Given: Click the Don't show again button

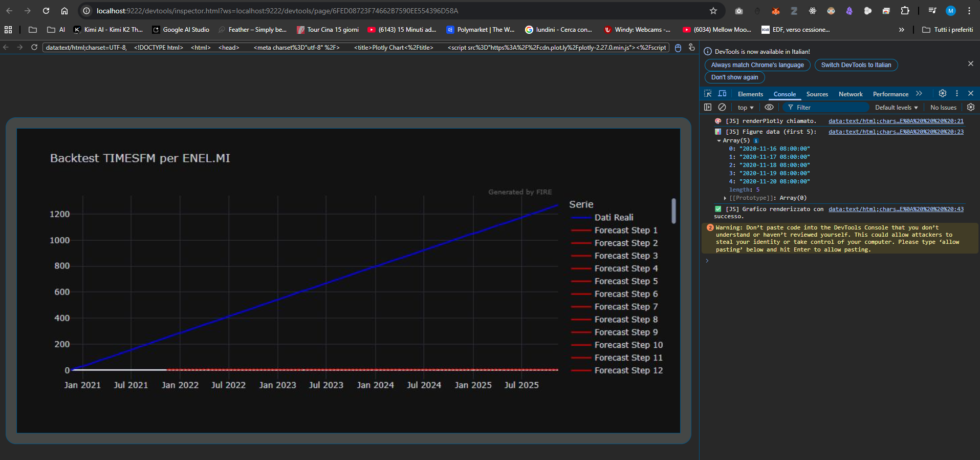Looking at the screenshot, I should [734, 77].
